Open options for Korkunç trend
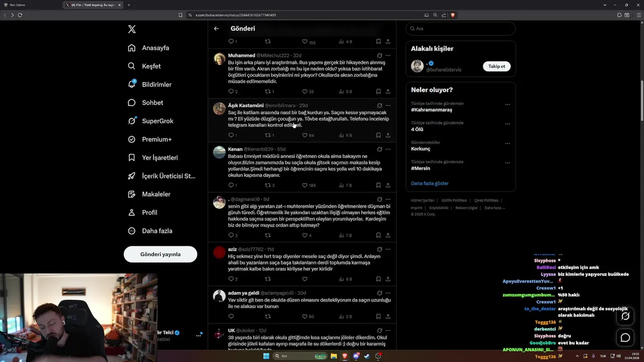 (507, 143)
